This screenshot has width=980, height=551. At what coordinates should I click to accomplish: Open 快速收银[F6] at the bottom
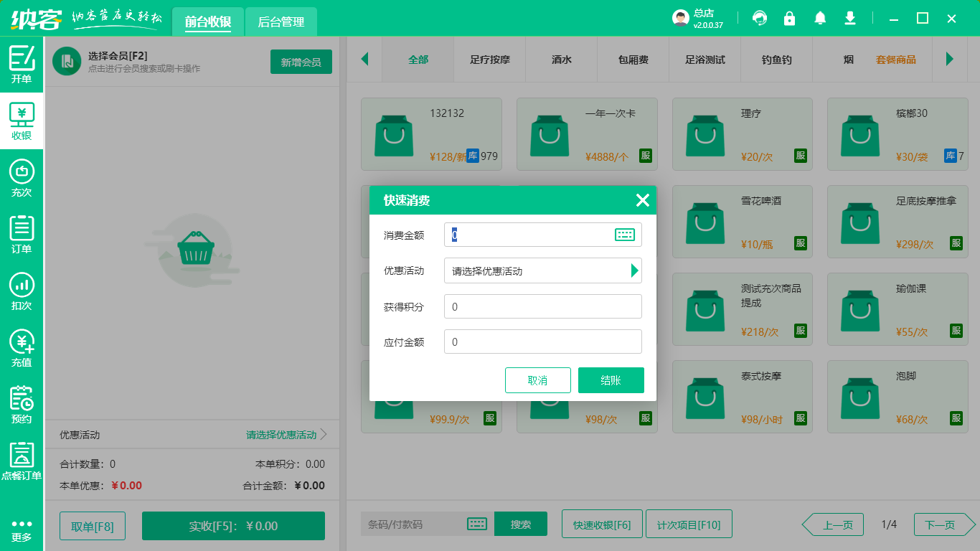coord(602,524)
